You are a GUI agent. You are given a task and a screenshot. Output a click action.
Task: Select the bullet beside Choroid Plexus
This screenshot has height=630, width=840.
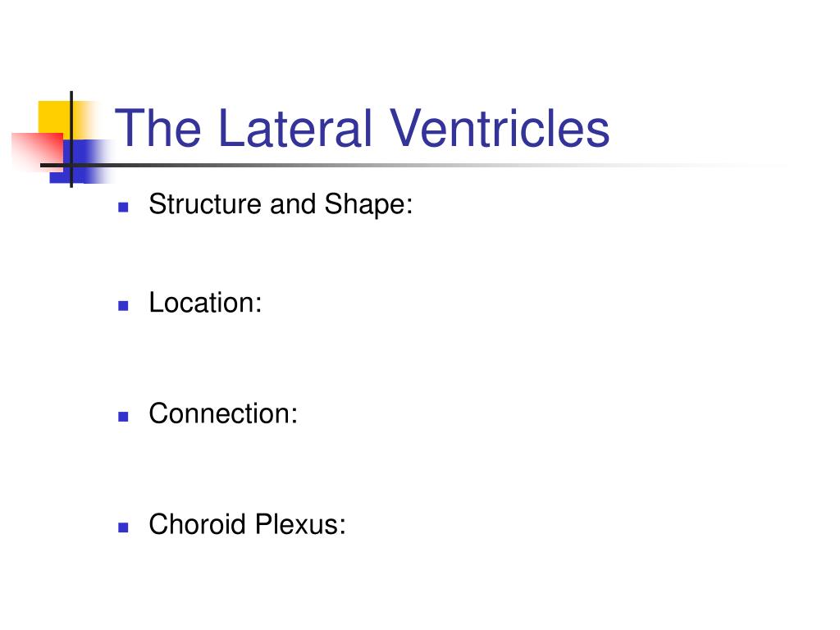pos(123,527)
